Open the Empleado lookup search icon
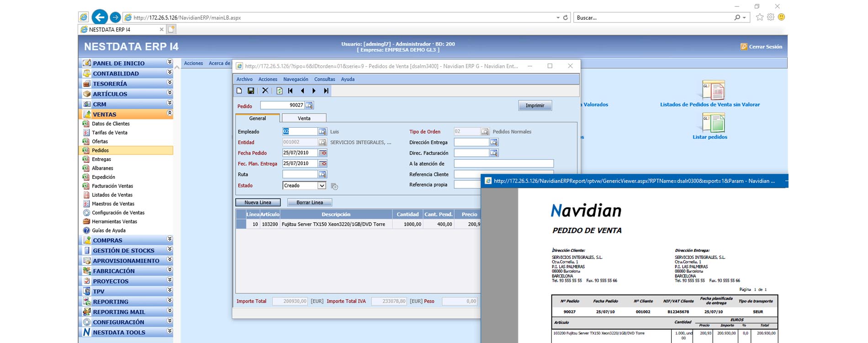Viewport: 868px width, 343px height. [x=323, y=132]
